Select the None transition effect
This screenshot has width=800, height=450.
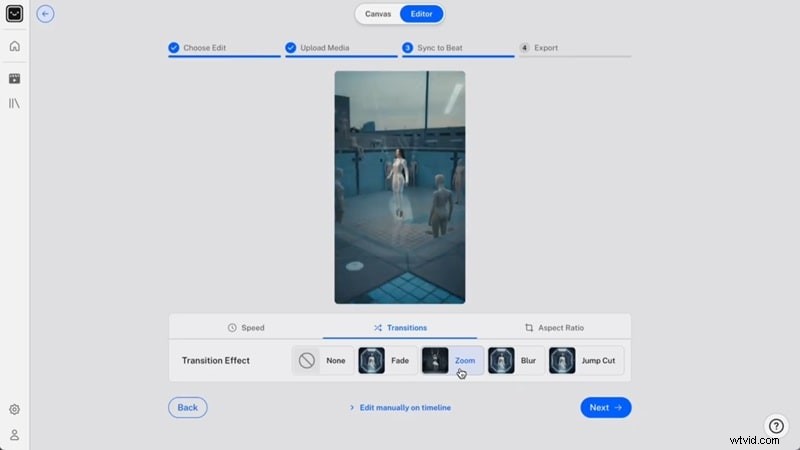[x=323, y=360]
